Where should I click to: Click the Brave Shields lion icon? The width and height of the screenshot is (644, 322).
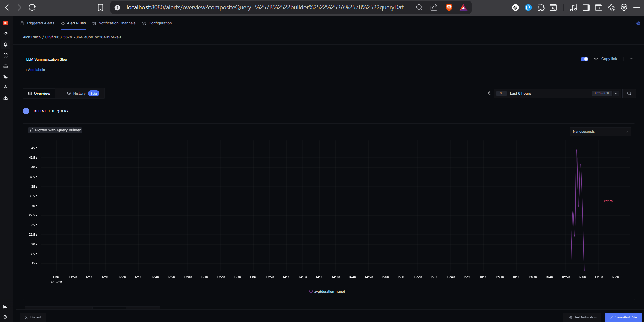pyautogui.click(x=449, y=7)
